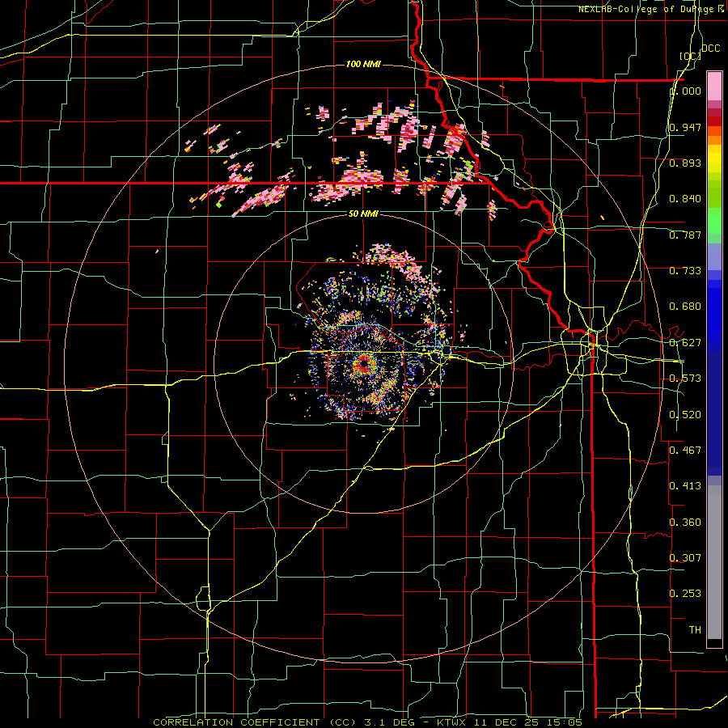This screenshot has height=728, width=728.
Task: Click the TH label on the color scale
Action: pyautogui.click(x=695, y=630)
